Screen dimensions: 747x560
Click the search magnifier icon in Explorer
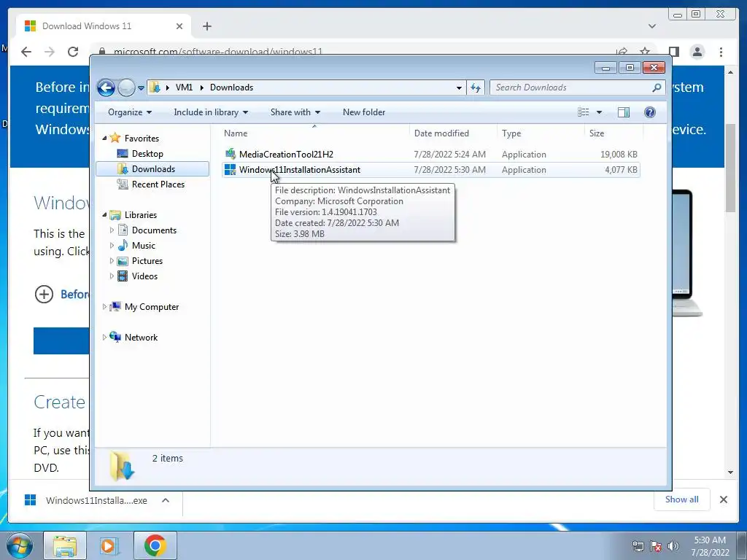657,87
